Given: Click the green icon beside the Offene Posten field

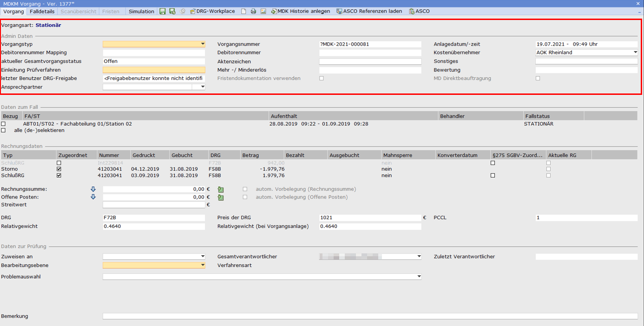Looking at the screenshot, I should coord(221,198).
